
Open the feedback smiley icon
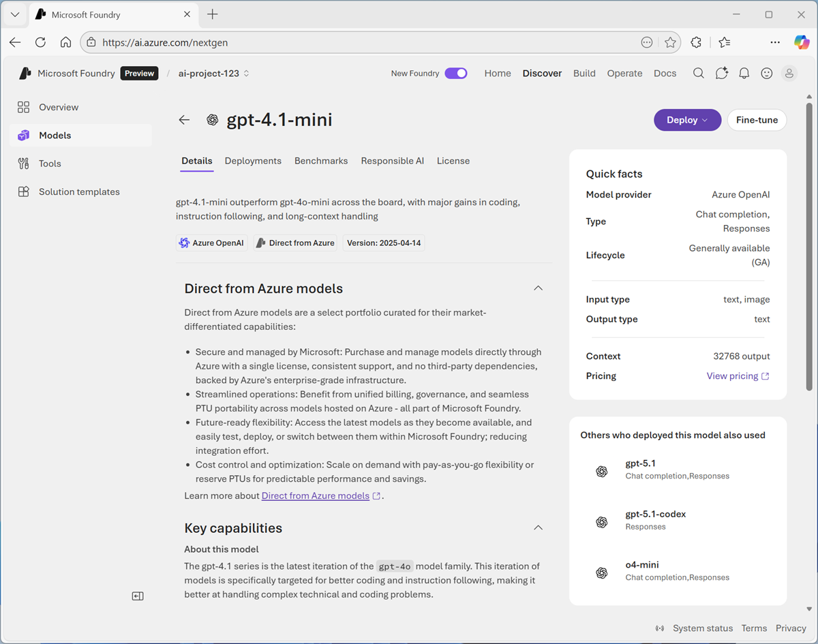pyautogui.click(x=766, y=73)
